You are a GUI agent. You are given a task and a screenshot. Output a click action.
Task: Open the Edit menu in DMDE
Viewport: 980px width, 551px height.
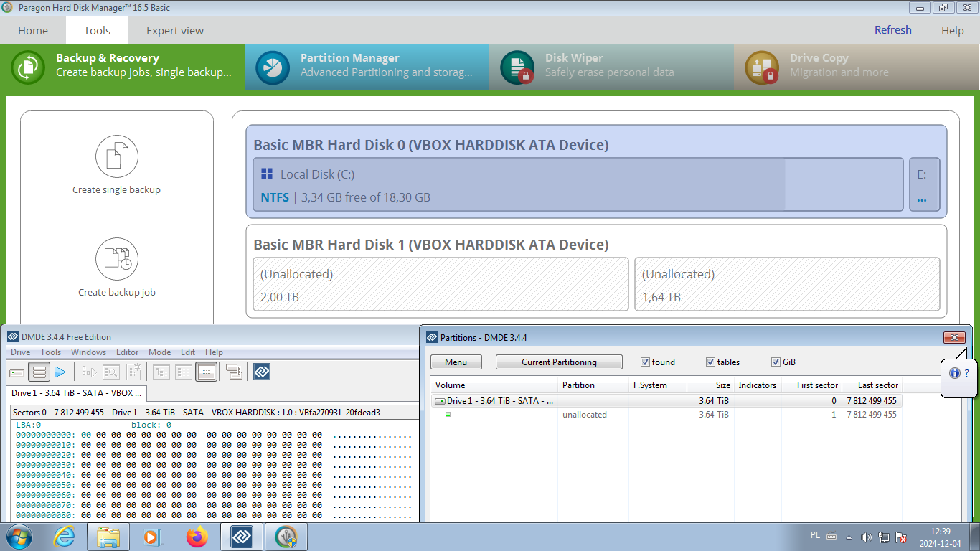click(x=188, y=352)
